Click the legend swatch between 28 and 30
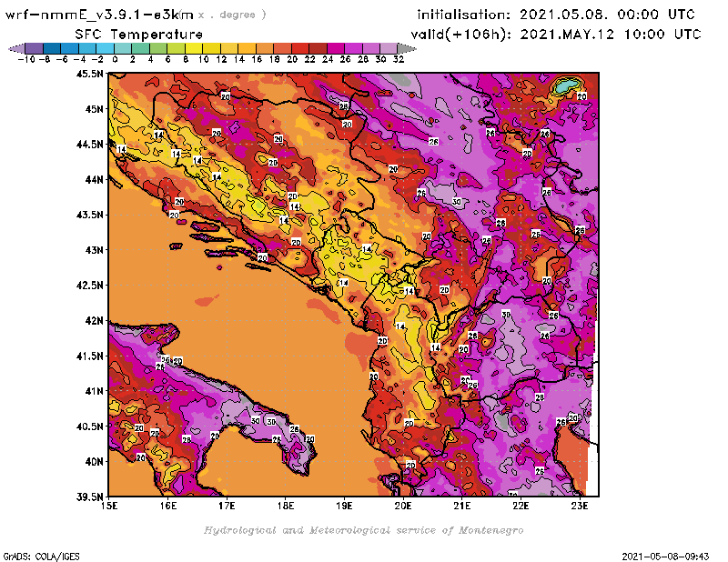This screenshot has height=562, width=728. click(x=370, y=48)
